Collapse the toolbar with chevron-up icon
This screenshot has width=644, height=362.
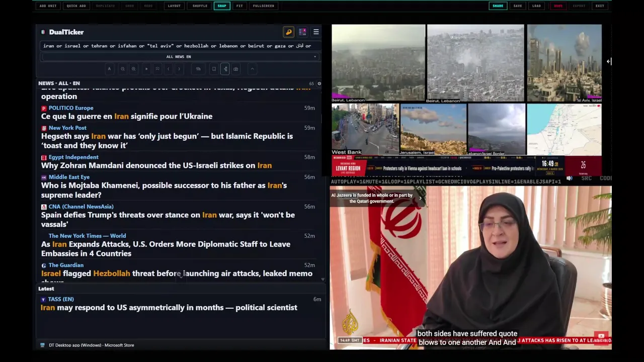click(253, 69)
